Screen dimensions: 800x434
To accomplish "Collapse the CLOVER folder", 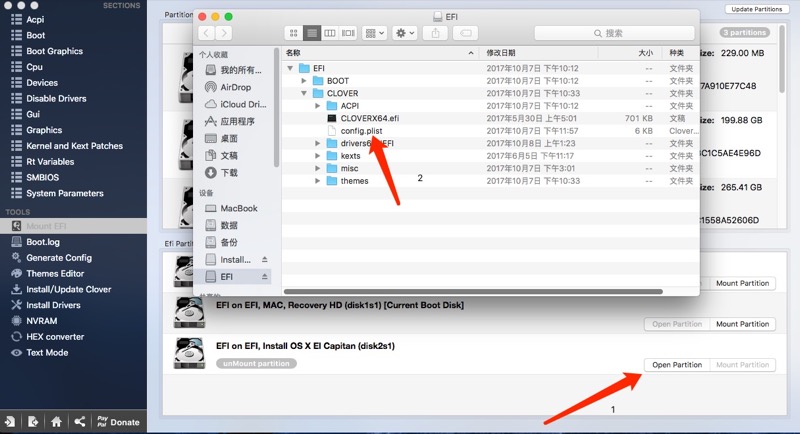I will tap(304, 93).
